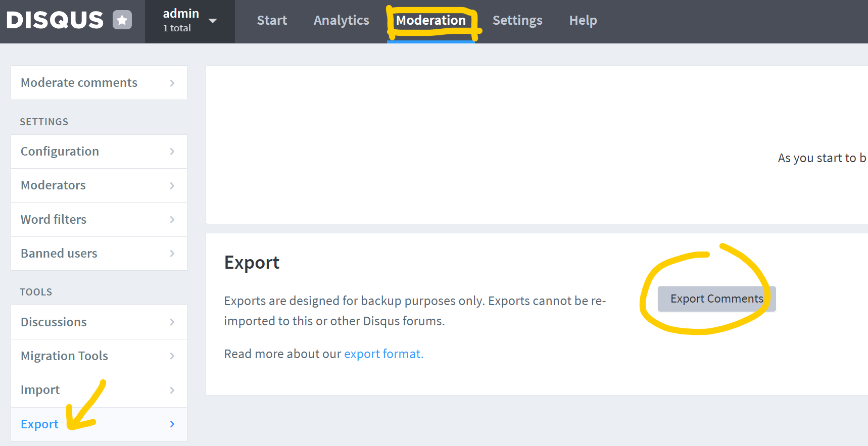This screenshot has width=868, height=446.
Task: Click the blue chevron beside Export
Action: point(172,424)
